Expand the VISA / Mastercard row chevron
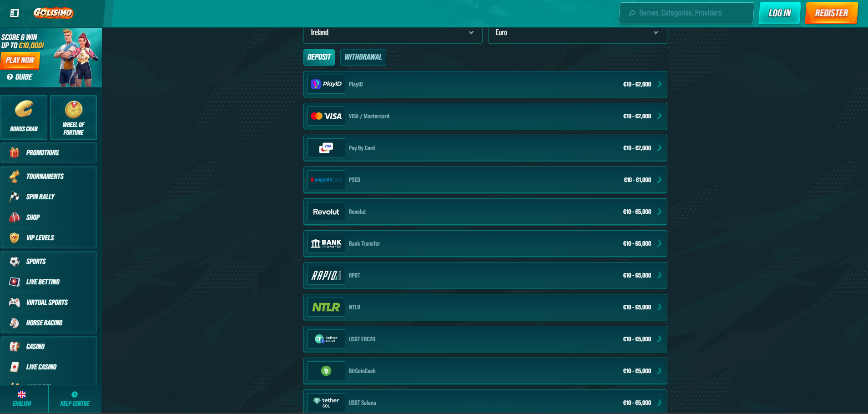Viewport: 868px width, 414px height. click(x=659, y=116)
